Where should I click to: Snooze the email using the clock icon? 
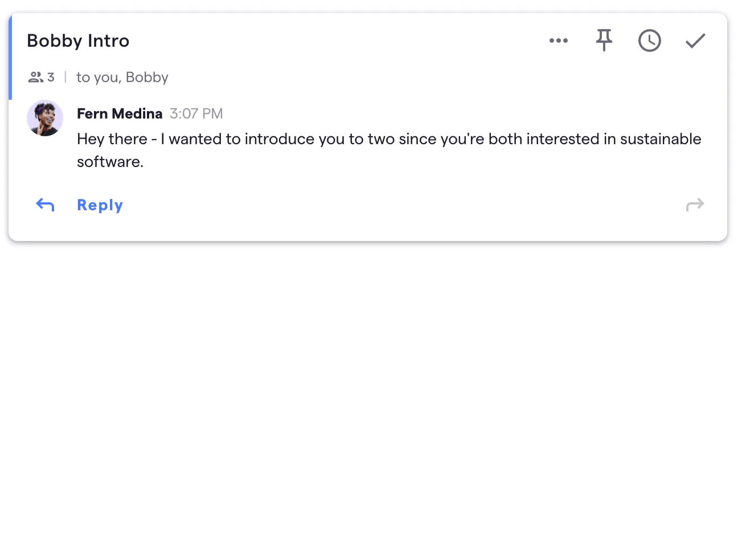(650, 40)
